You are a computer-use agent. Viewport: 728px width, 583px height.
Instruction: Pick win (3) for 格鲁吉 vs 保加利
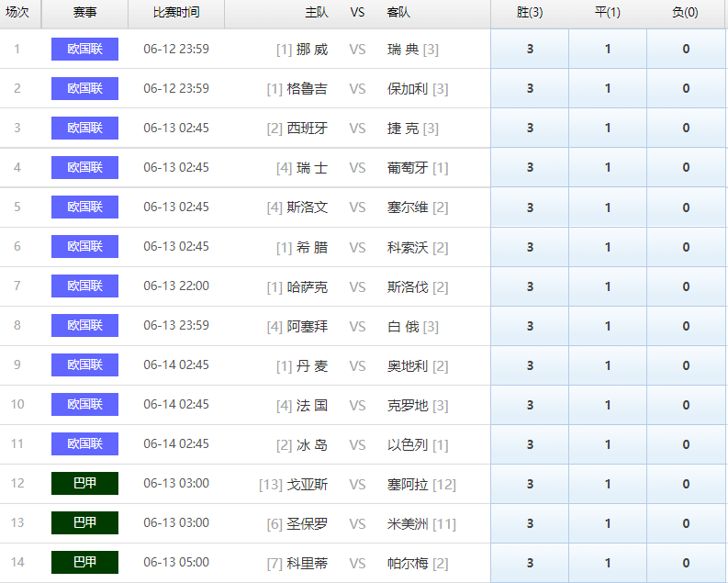pos(530,88)
